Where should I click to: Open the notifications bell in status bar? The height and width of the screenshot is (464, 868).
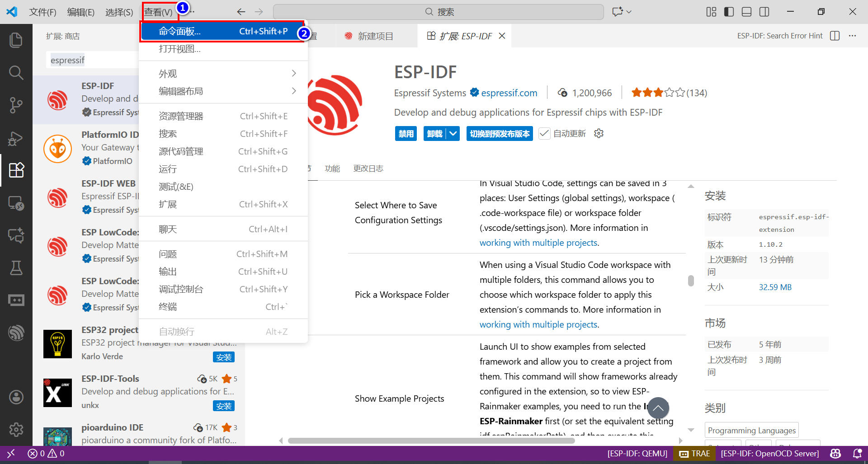tap(857, 453)
